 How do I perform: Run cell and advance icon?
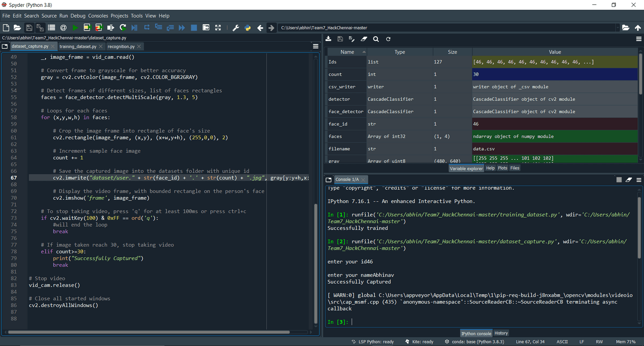point(99,28)
